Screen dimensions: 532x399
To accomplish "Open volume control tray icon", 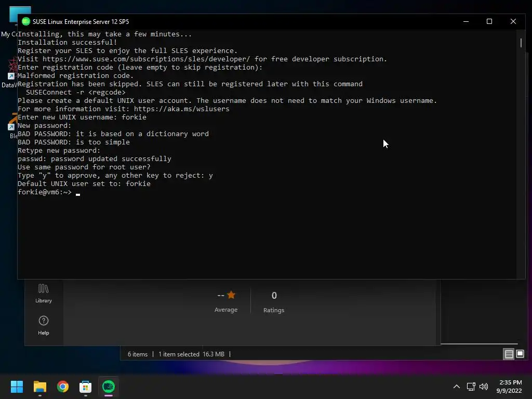I will coord(484,387).
